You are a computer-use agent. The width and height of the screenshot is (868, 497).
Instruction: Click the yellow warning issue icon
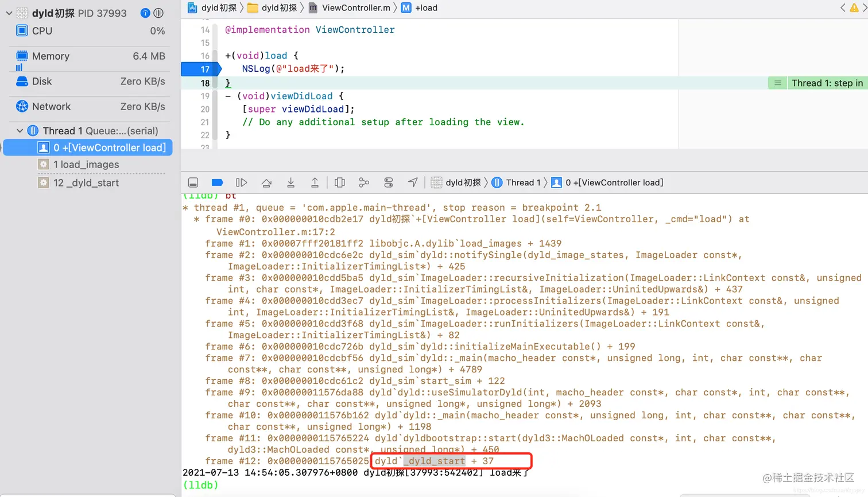[x=854, y=7]
